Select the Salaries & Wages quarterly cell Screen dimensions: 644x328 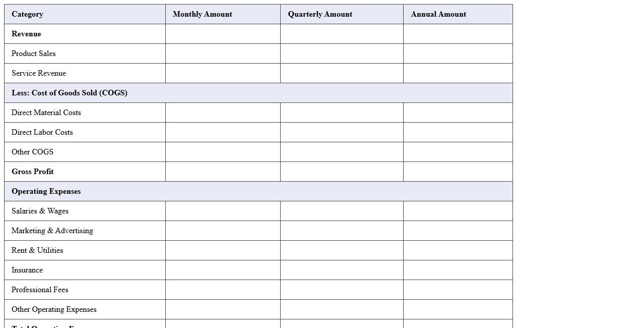(342, 211)
